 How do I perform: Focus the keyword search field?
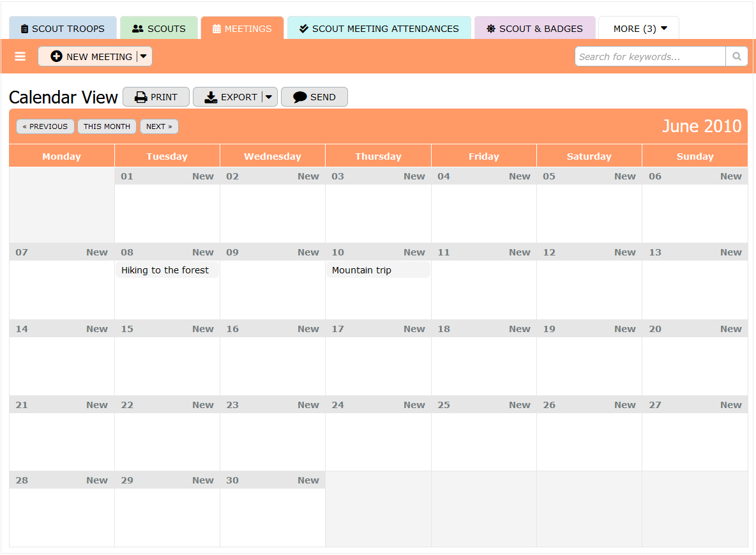pyautogui.click(x=649, y=57)
